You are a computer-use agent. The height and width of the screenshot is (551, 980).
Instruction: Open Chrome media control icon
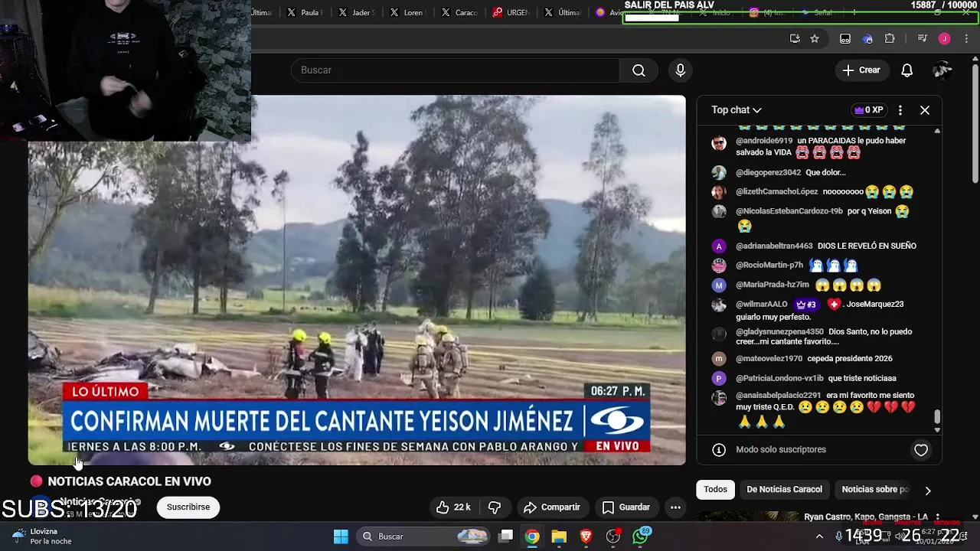click(923, 38)
